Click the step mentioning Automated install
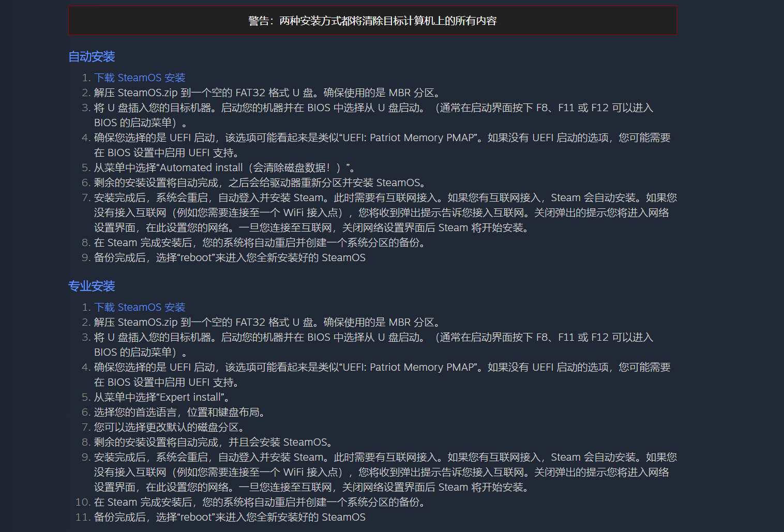The height and width of the screenshot is (532, 784). tap(225, 168)
